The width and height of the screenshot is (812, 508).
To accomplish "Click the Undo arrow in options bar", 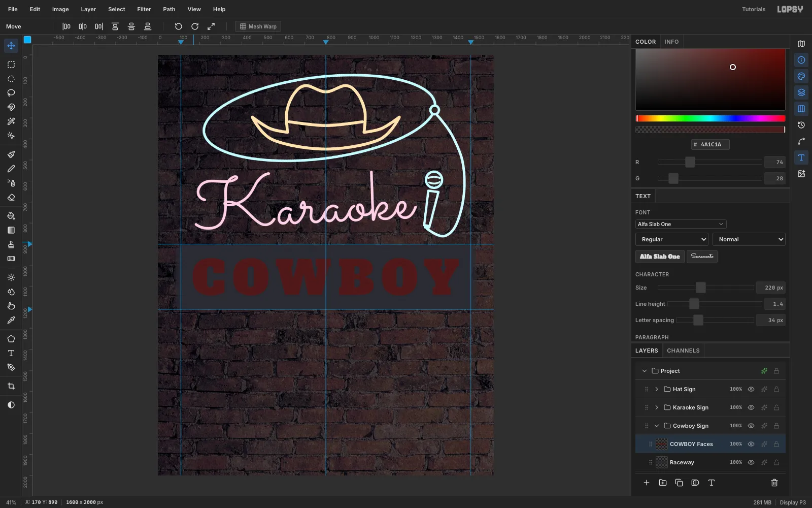I will [x=179, y=26].
